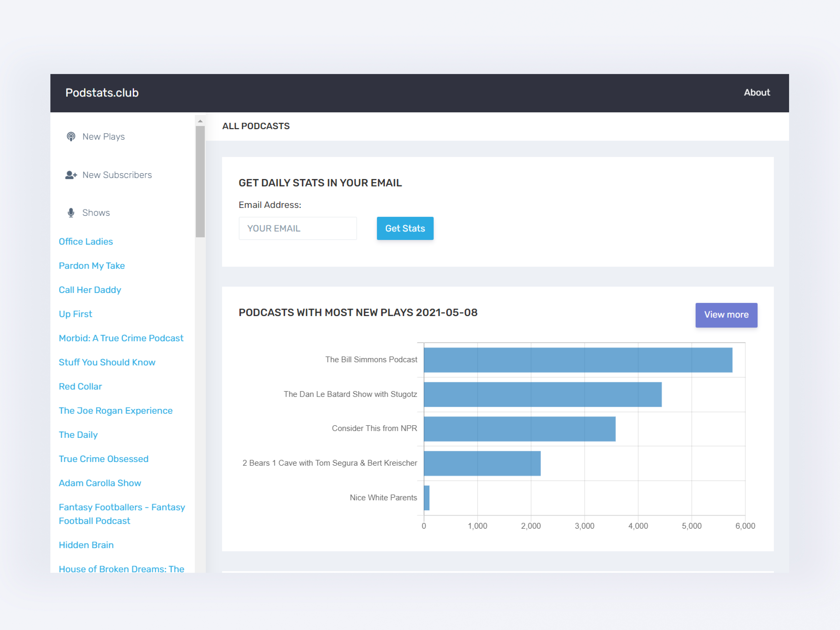Open the Red Collar show link
The image size is (840, 630).
80,387
